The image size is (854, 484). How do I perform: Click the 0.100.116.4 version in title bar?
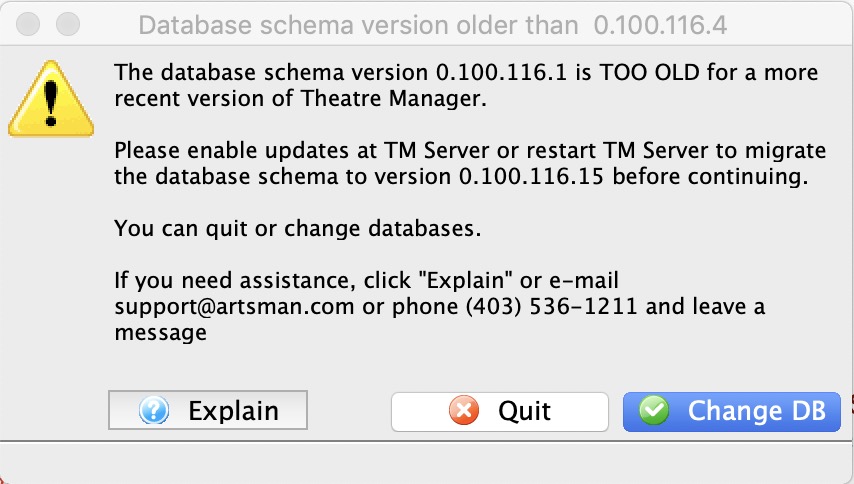tap(660, 25)
